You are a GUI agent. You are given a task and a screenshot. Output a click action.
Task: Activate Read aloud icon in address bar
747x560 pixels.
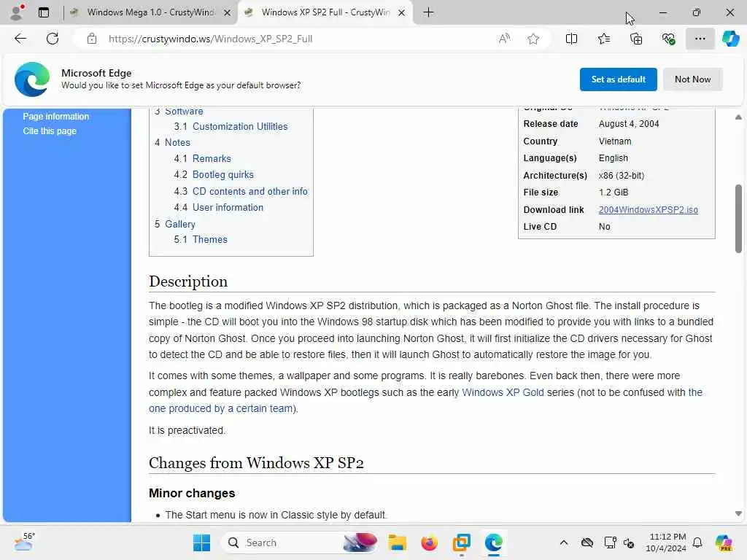504,39
